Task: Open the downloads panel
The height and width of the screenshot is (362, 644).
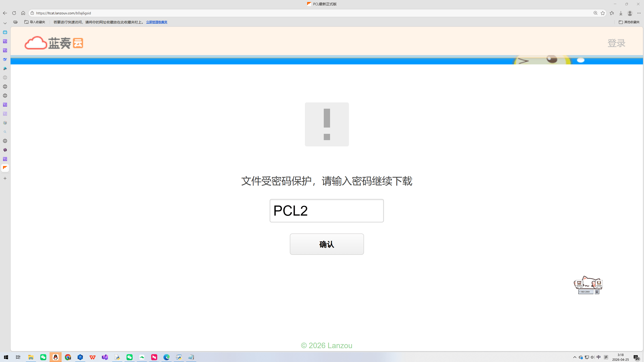Action: [x=621, y=13]
